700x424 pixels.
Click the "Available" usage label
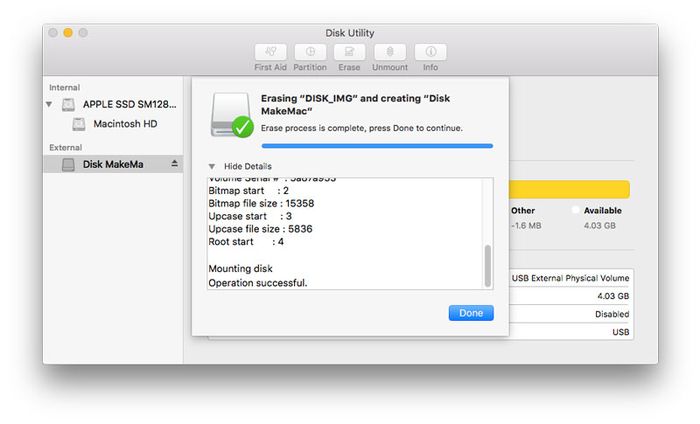pyautogui.click(x=603, y=211)
